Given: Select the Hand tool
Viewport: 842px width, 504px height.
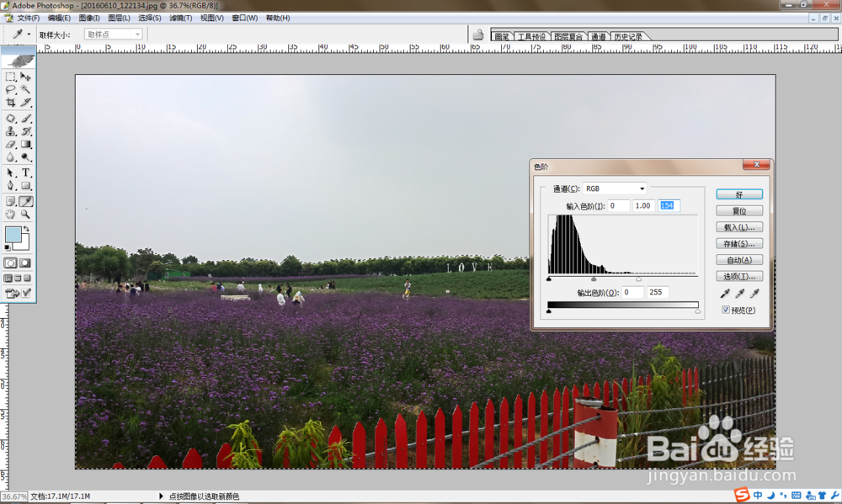Looking at the screenshot, I should (x=10, y=215).
